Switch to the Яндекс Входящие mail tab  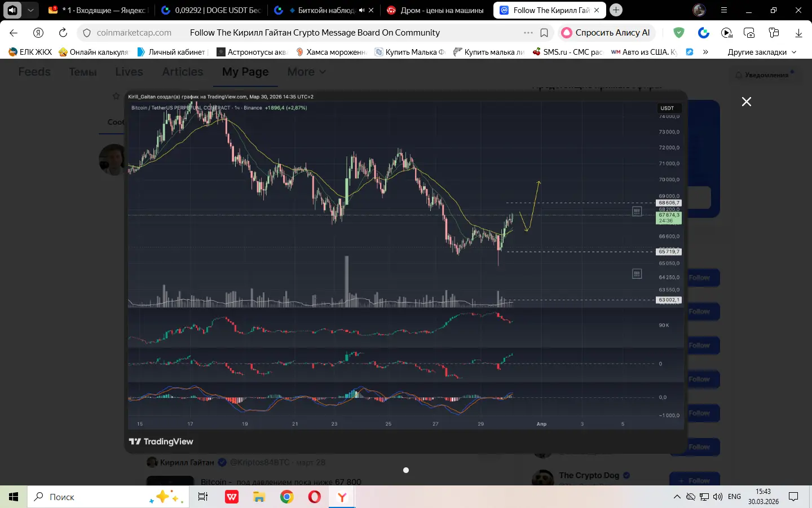coord(97,10)
